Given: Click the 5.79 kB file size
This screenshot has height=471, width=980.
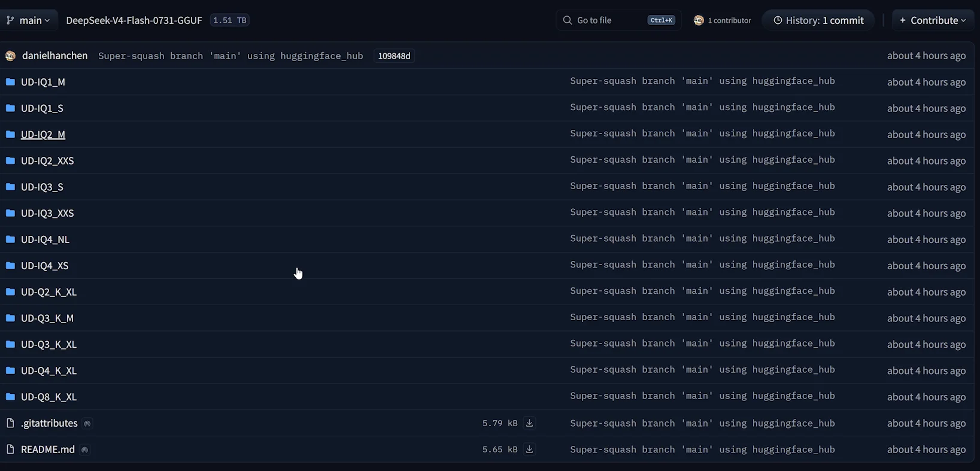Looking at the screenshot, I should [x=500, y=423].
